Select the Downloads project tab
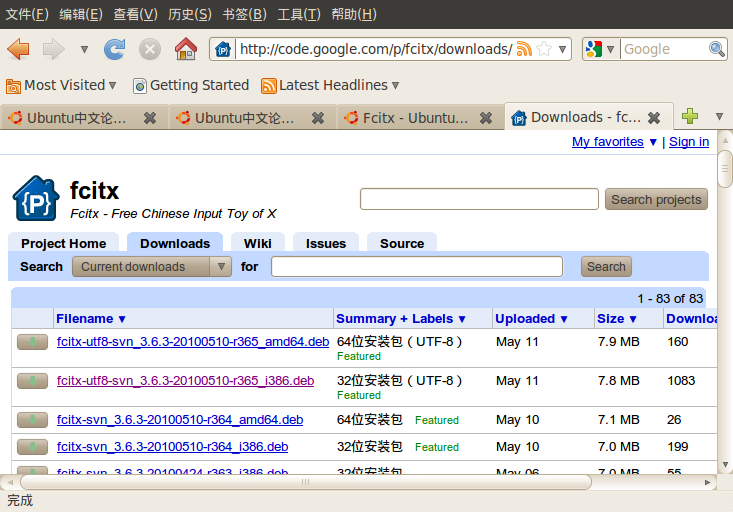 (175, 243)
